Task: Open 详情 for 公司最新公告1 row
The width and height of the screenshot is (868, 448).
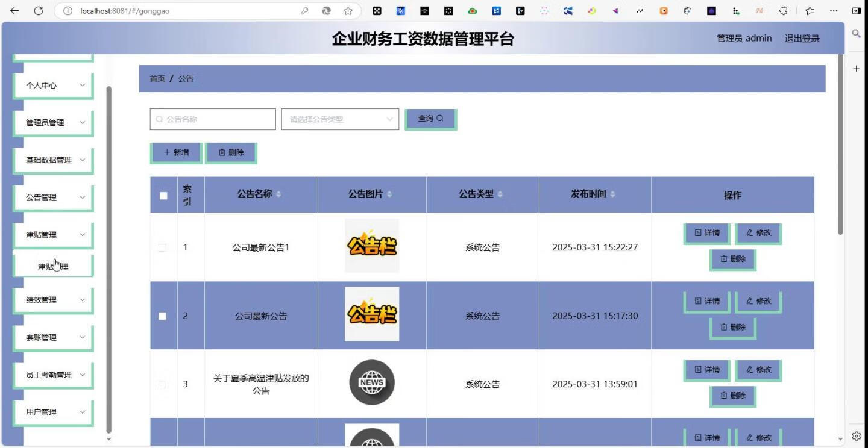Action: coord(707,233)
